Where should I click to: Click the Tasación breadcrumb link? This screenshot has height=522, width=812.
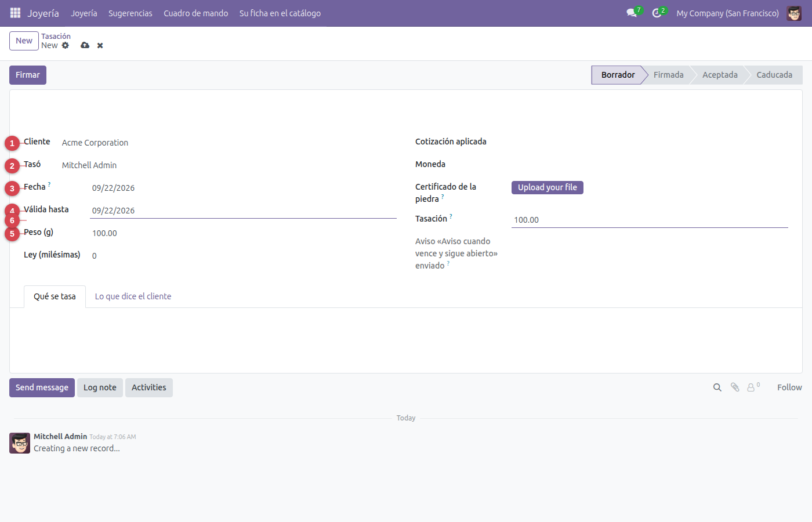pyautogui.click(x=56, y=36)
